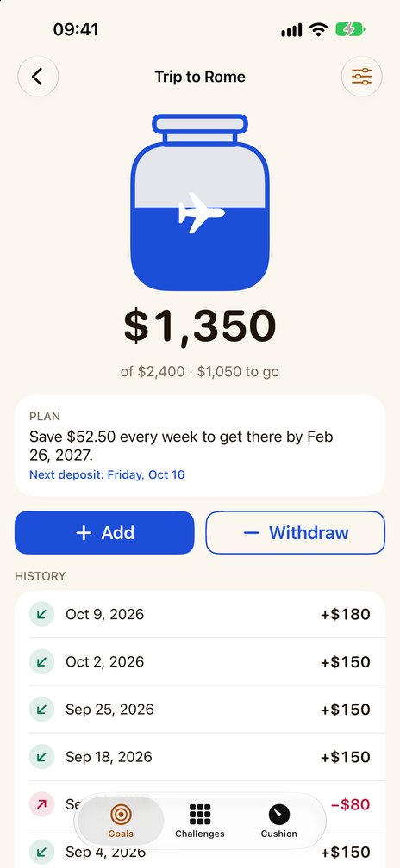Tap the $1,350 saved amount
Viewport: 400px width, 868px height.
tap(200, 327)
